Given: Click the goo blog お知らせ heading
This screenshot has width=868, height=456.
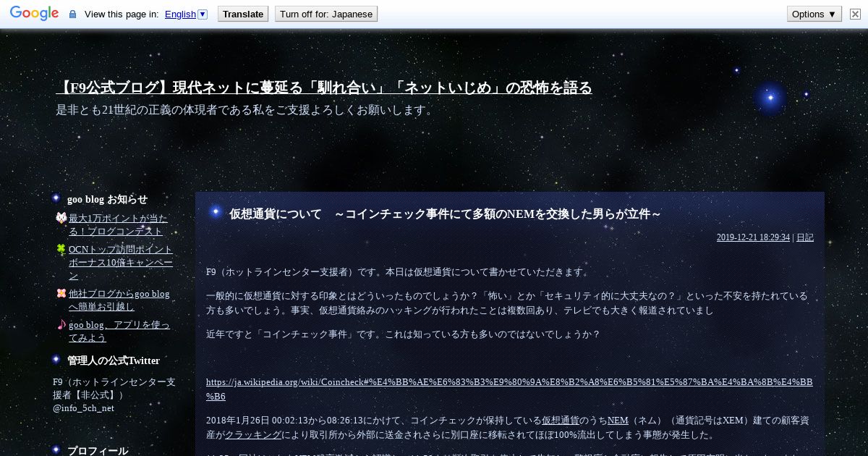Looking at the screenshot, I should [x=107, y=199].
